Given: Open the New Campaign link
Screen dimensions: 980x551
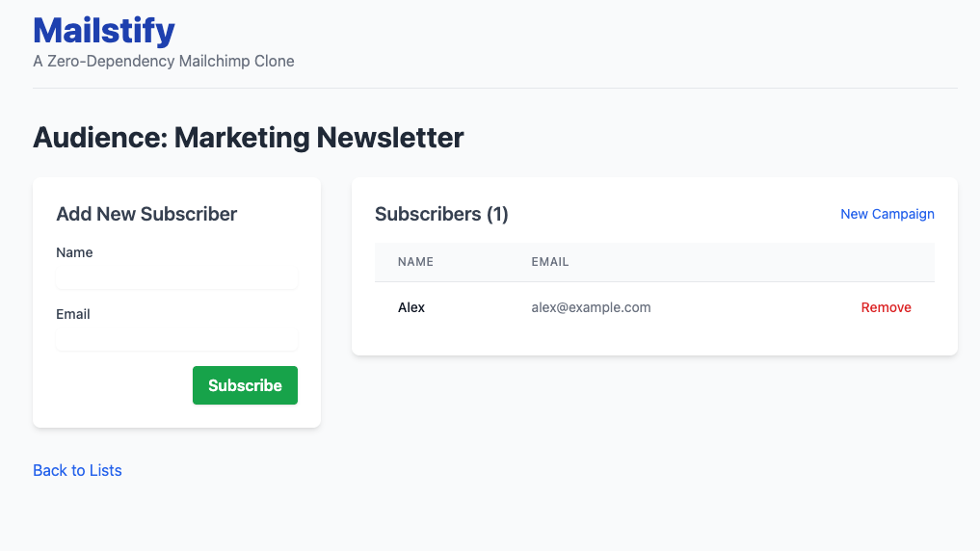Looking at the screenshot, I should (x=887, y=214).
